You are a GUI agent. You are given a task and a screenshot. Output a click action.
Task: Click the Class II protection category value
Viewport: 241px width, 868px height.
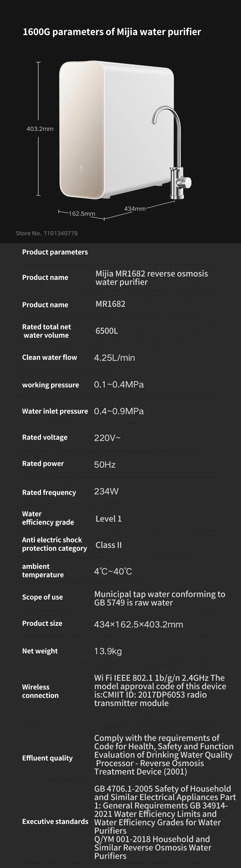pos(108,545)
